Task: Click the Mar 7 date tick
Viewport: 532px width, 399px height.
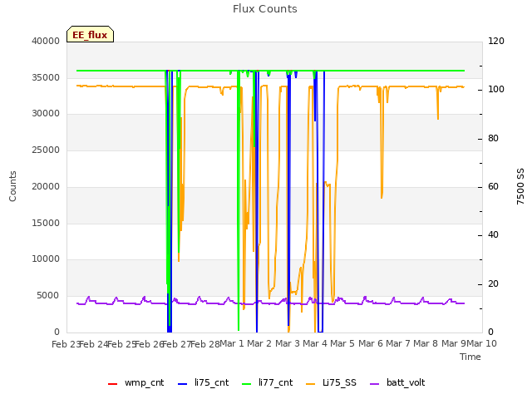Action: click(x=398, y=343)
